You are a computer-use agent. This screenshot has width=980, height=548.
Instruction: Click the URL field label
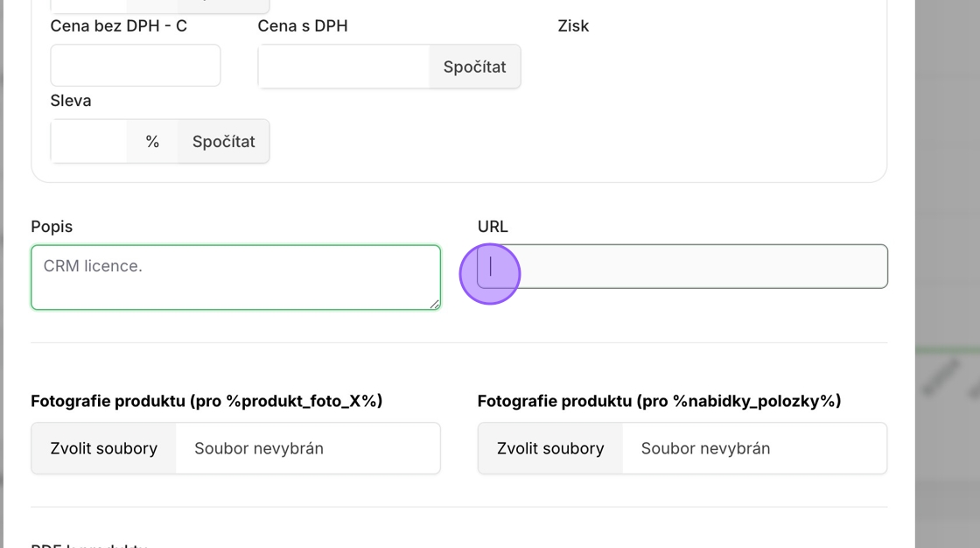493,227
